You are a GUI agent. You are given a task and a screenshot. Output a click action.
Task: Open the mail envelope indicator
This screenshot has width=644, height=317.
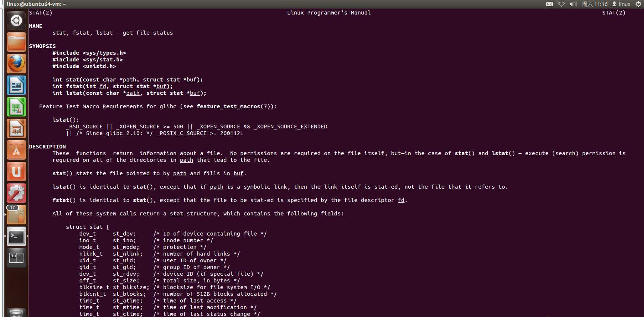[549, 4]
